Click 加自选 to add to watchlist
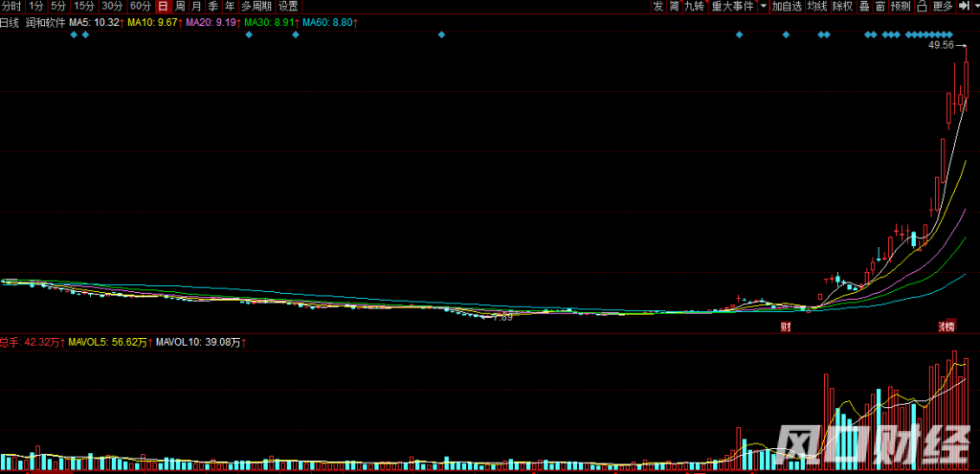Screen dimensions: 980x474 [x=787, y=7]
